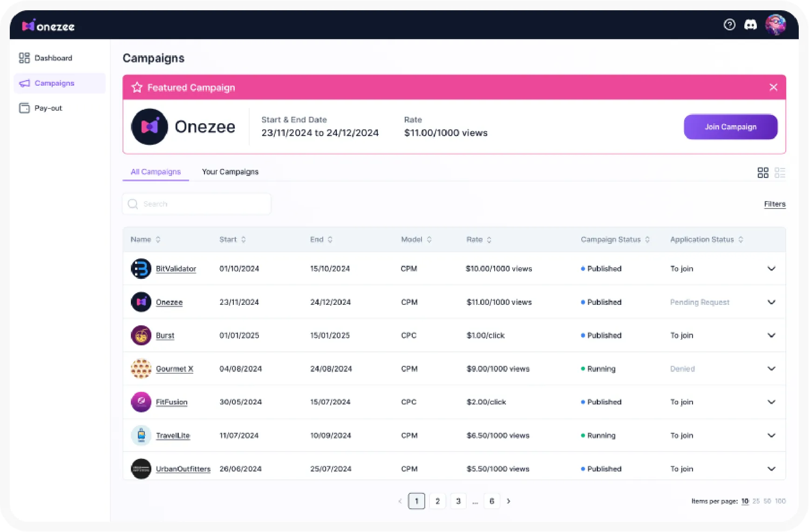
Task: Close the Featured Campaign banner
Action: (773, 87)
